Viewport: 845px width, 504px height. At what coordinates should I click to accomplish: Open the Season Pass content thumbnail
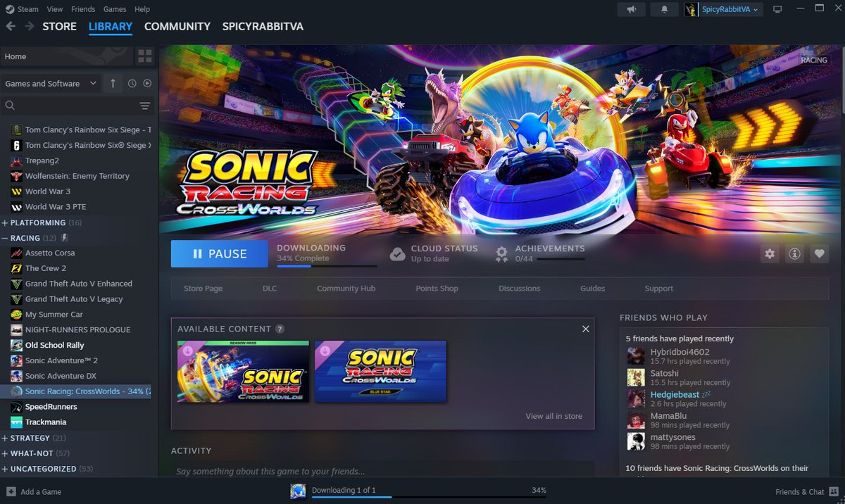243,372
